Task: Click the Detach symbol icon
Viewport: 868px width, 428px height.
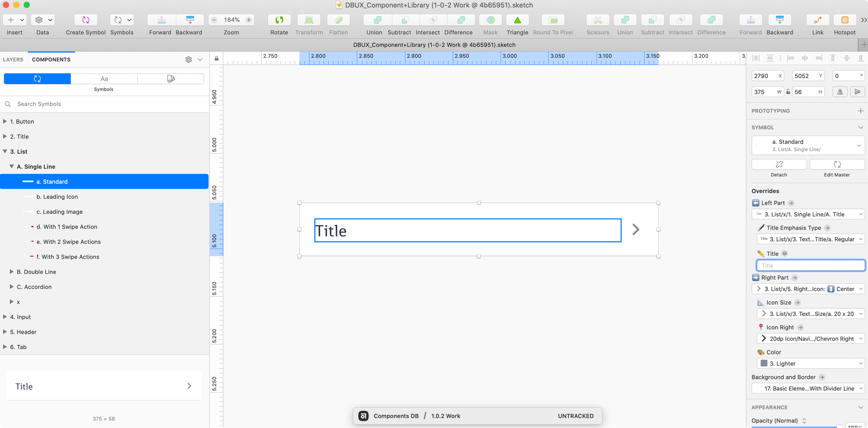Action: pos(779,164)
